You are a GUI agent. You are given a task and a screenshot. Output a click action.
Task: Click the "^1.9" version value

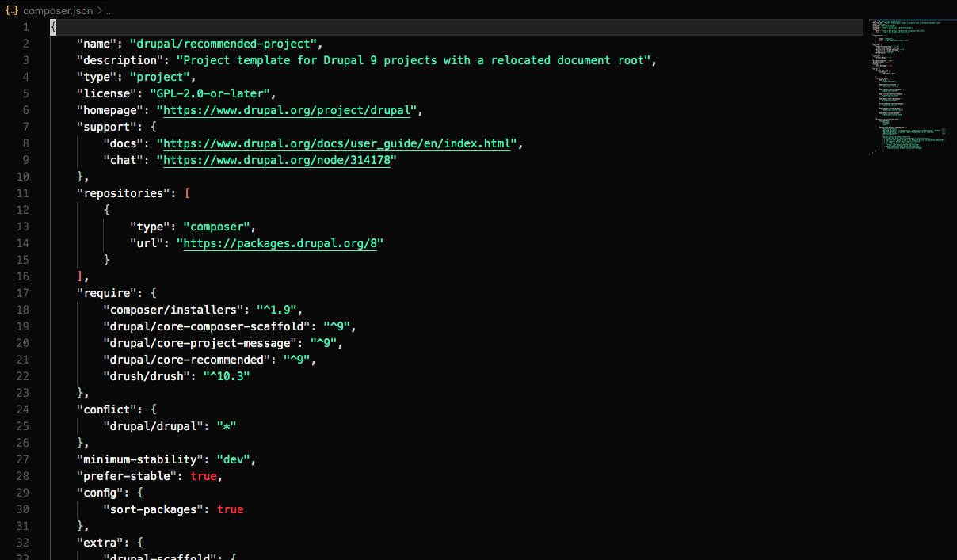click(276, 310)
